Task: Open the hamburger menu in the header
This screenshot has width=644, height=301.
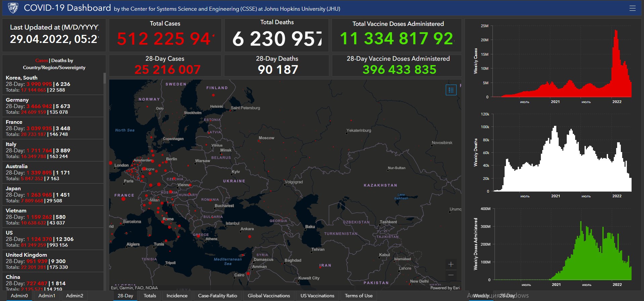Action: tap(632, 8)
